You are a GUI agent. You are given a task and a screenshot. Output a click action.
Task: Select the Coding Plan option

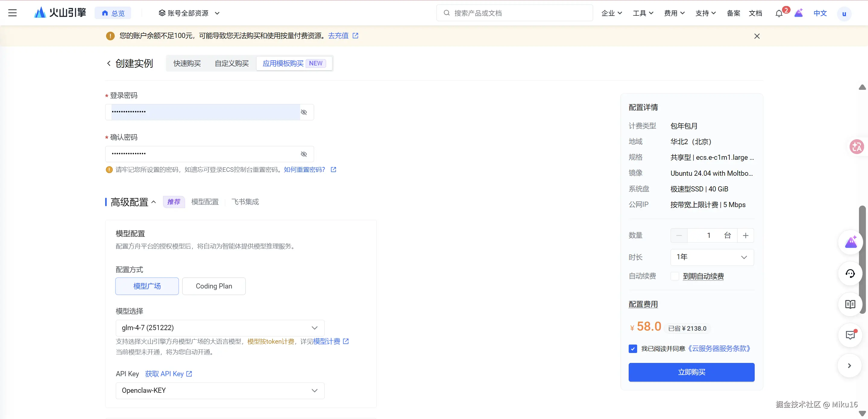coord(214,286)
